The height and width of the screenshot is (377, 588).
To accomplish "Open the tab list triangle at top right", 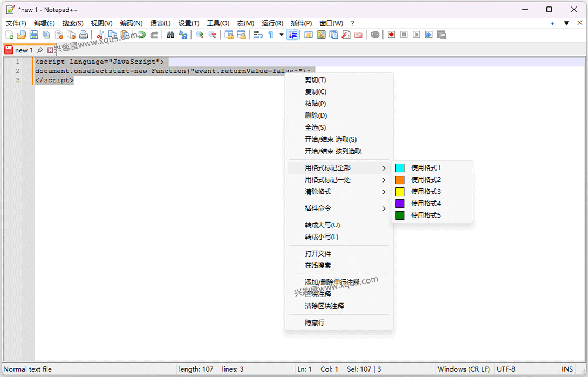I will click(566, 23).
